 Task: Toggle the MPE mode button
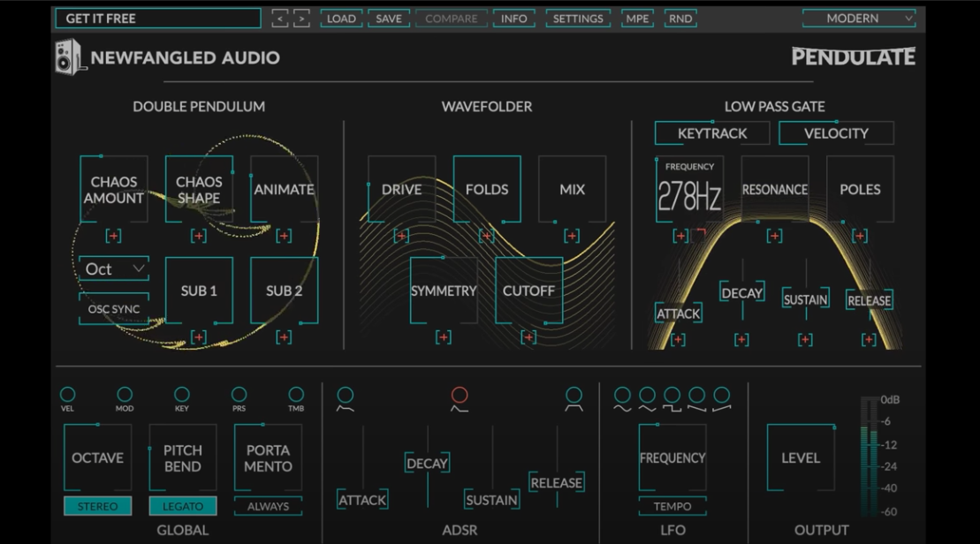click(x=637, y=19)
